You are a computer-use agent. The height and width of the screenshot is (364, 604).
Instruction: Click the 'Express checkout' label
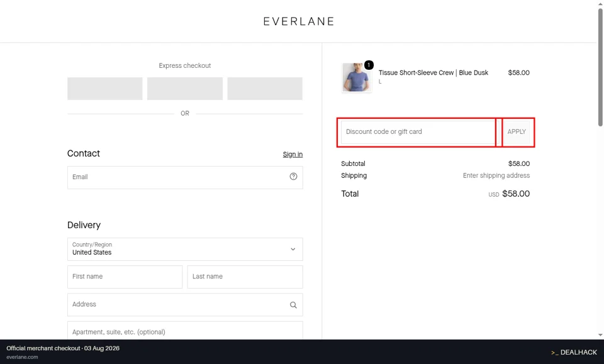coord(185,65)
